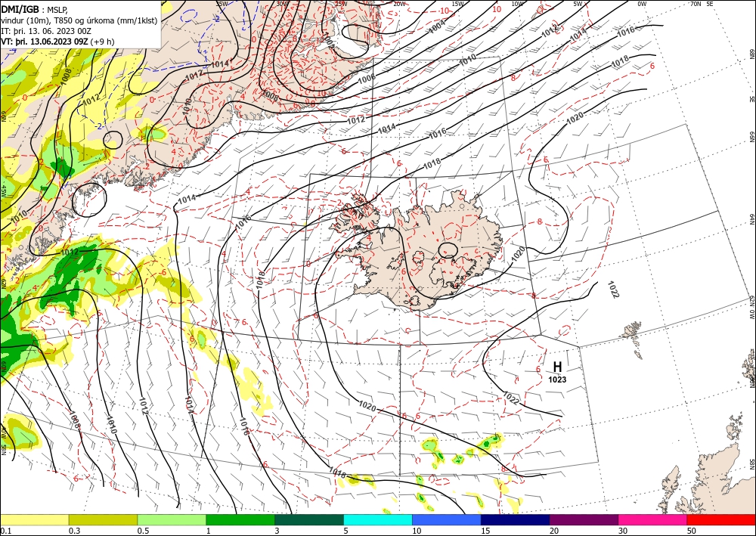Click the dark green 3 mm legend swatch
Viewport: 756px width, 536px height.
[x=309, y=519]
